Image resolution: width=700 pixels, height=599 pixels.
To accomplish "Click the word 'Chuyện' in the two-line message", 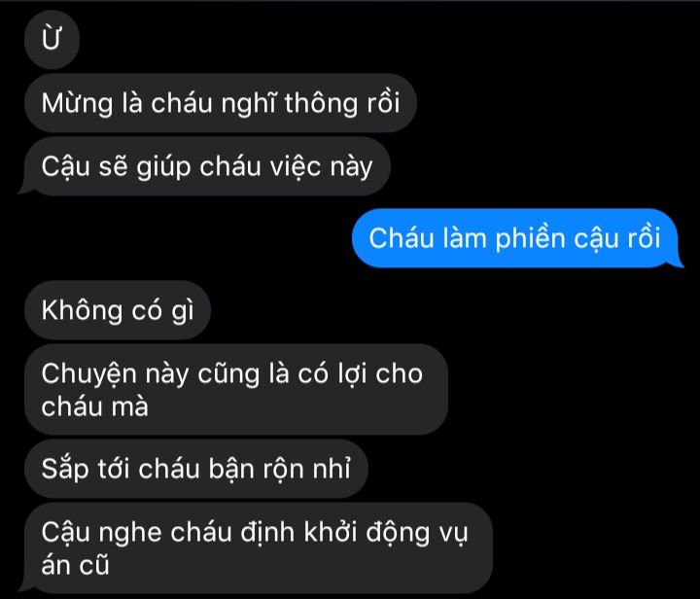I will (x=88, y=375).
